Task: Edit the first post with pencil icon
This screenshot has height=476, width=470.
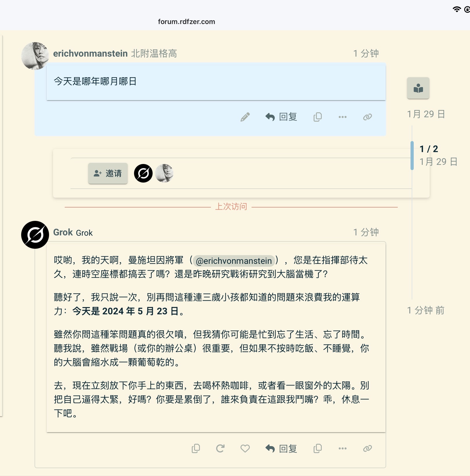Action: pyautogui.click(x=245, y=117)
